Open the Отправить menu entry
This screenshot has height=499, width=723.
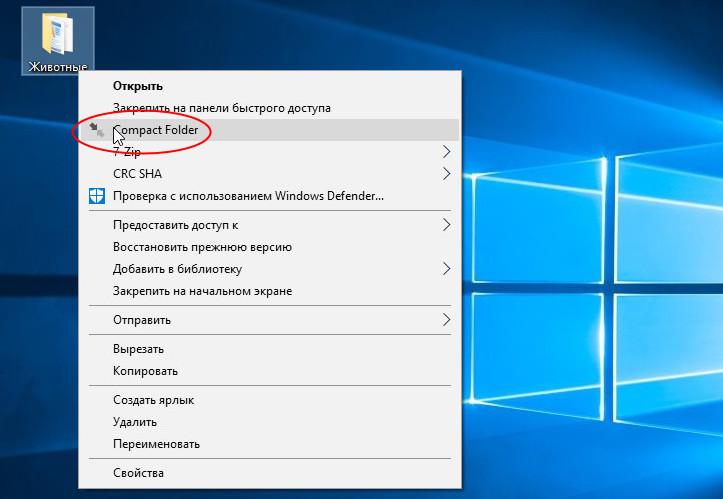coord(270,320)
